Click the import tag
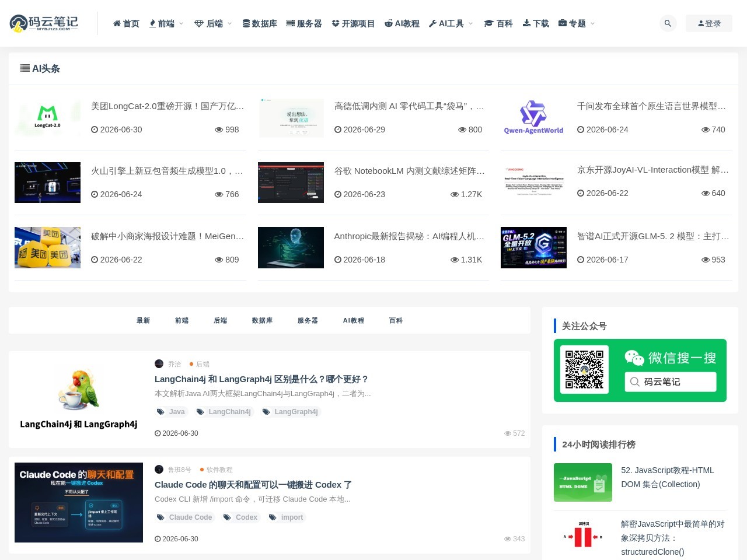 tap(286, 517)
